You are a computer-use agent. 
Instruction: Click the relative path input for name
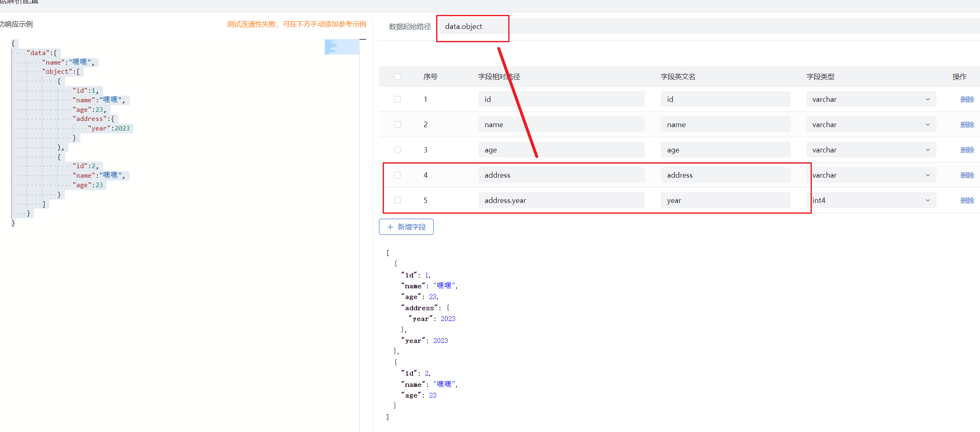(x=561, y=125)
